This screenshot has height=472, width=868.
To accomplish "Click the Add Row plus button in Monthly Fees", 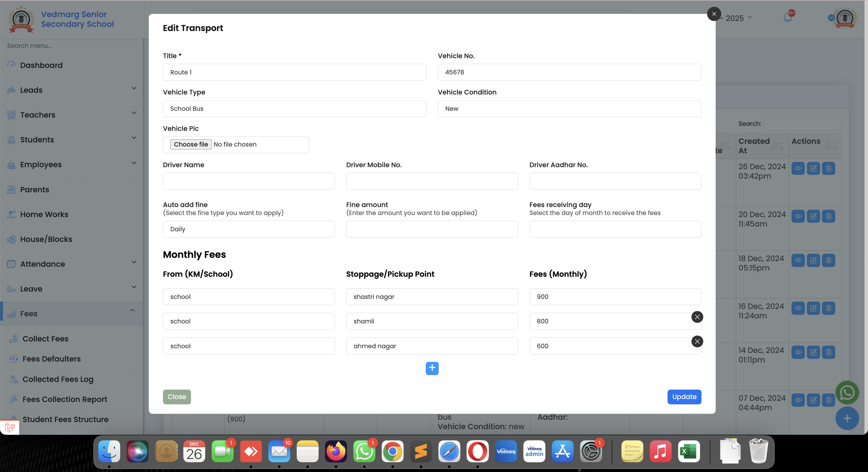I will click(432, 368).
